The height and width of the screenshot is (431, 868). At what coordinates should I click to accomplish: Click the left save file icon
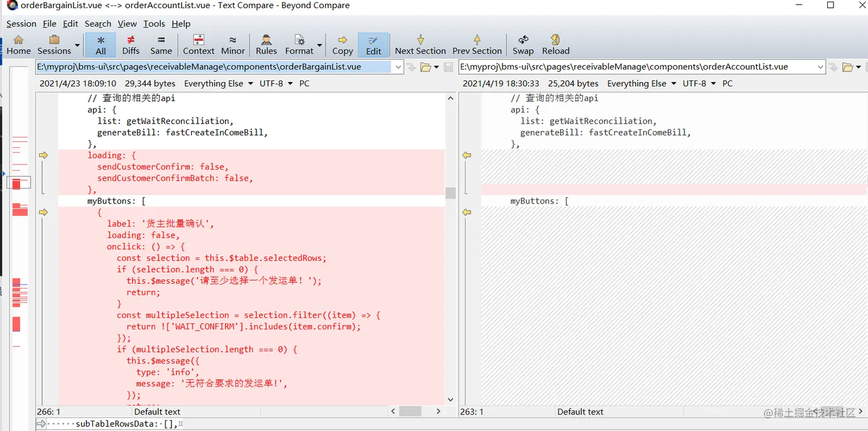click(x=448, y=67)
